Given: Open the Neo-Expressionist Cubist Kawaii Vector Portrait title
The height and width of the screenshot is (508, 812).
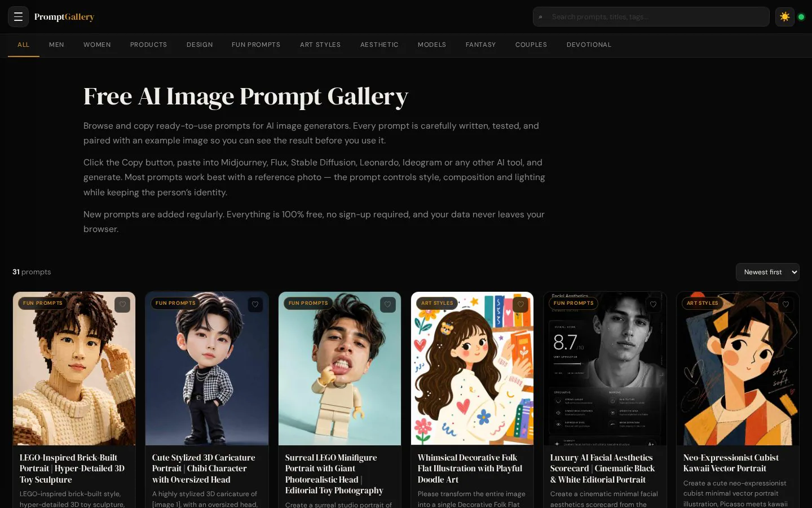Looking at the screenshot, I should click(x=731, y=463).
